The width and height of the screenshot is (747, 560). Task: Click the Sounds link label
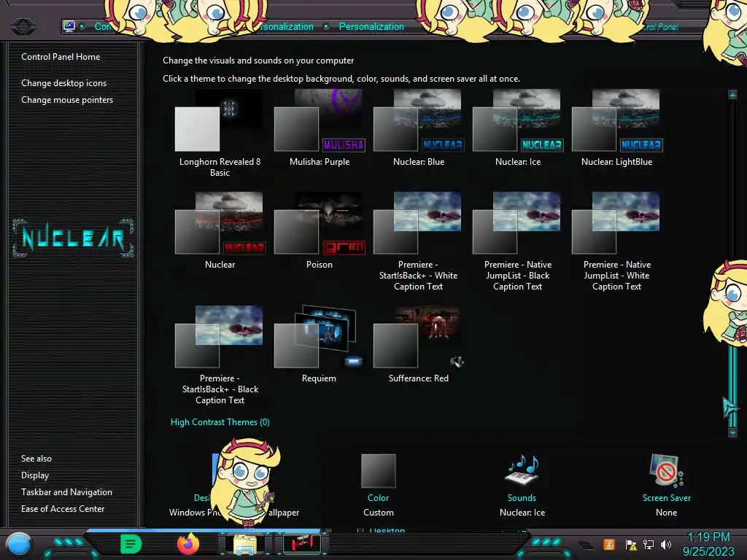(522, 497)
